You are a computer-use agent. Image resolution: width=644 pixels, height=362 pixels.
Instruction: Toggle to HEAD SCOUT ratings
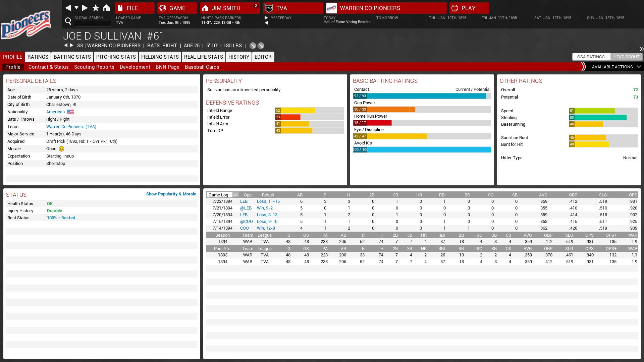point(626,57)
